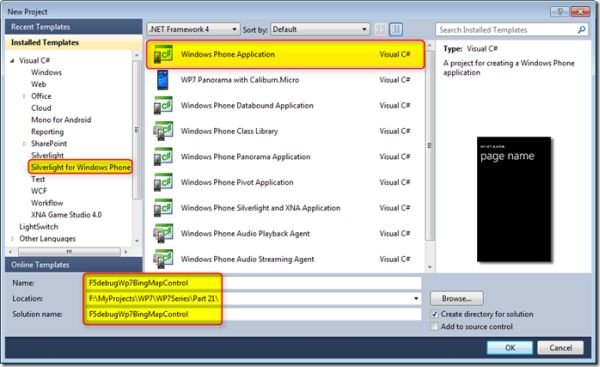Expand the Other Languages node
The width and height of the screenshot is (600, 367).
12,239
